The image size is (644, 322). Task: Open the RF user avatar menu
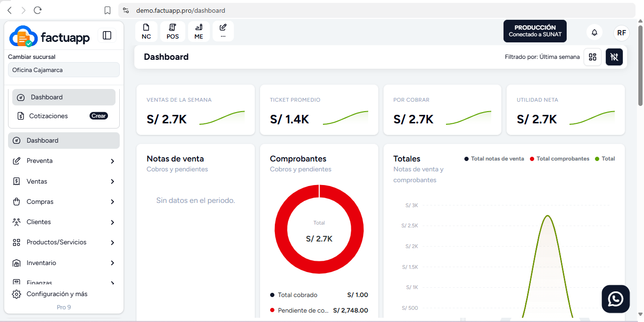tap(622, 32)
